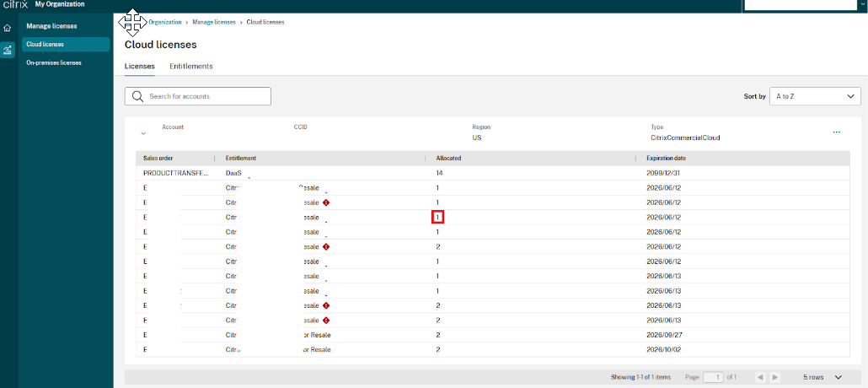The width and height of the screenshot is (868, 388).
Task: Click the Manage licenses breadcrumb link
Action: coord(214,22)
